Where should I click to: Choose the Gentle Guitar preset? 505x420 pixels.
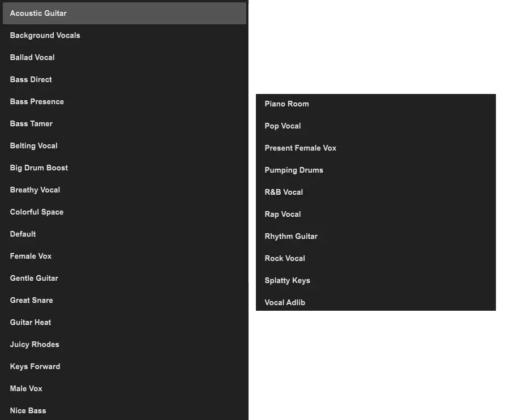(34, 278)
